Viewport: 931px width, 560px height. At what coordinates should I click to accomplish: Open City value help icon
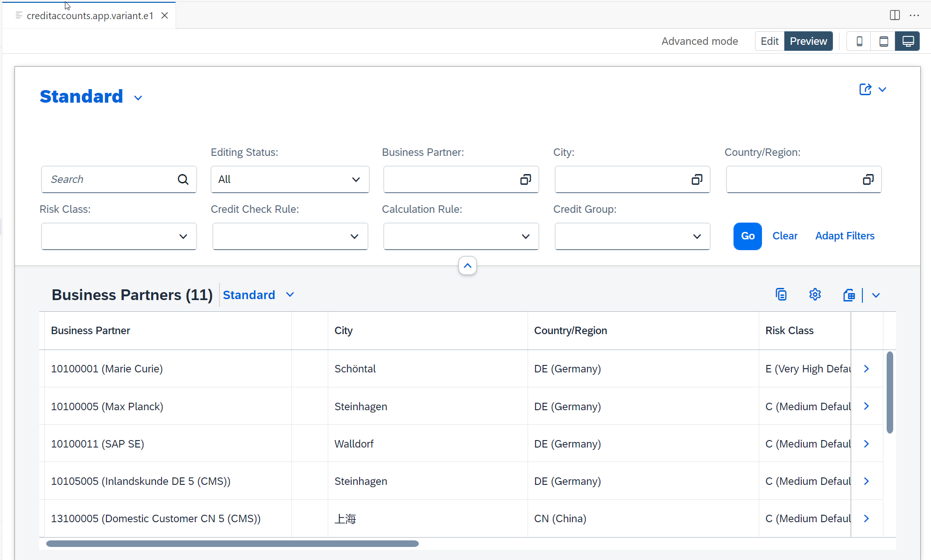click(697, 179)
